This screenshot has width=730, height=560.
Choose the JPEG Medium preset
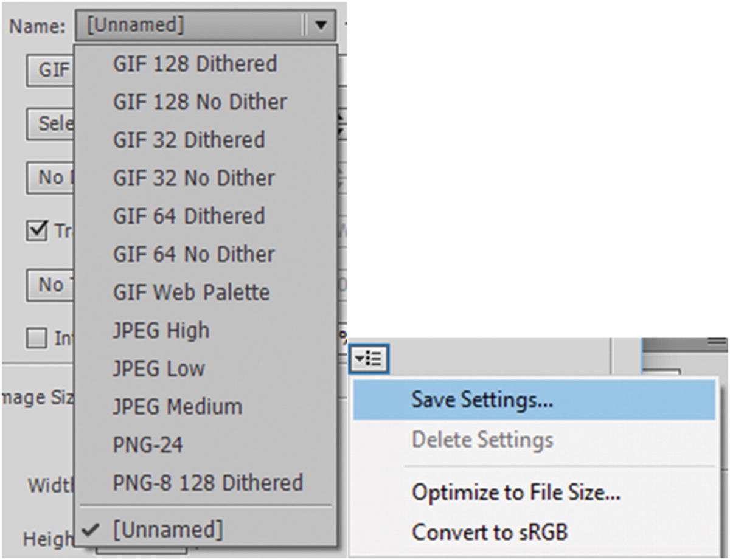click(176, 406)
